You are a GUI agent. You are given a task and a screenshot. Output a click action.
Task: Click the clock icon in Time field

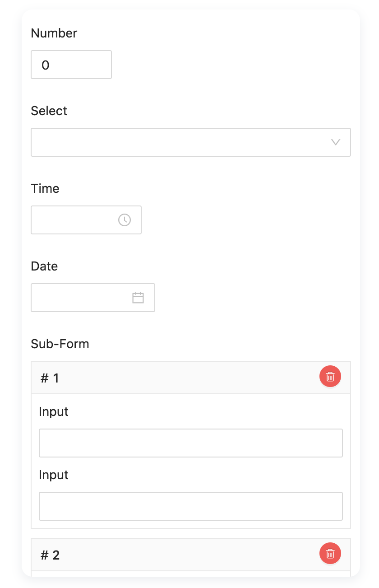(125, 220)
